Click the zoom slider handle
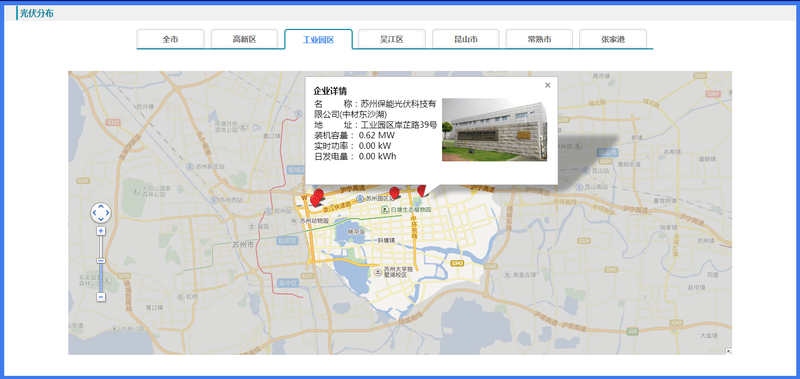 101,261
